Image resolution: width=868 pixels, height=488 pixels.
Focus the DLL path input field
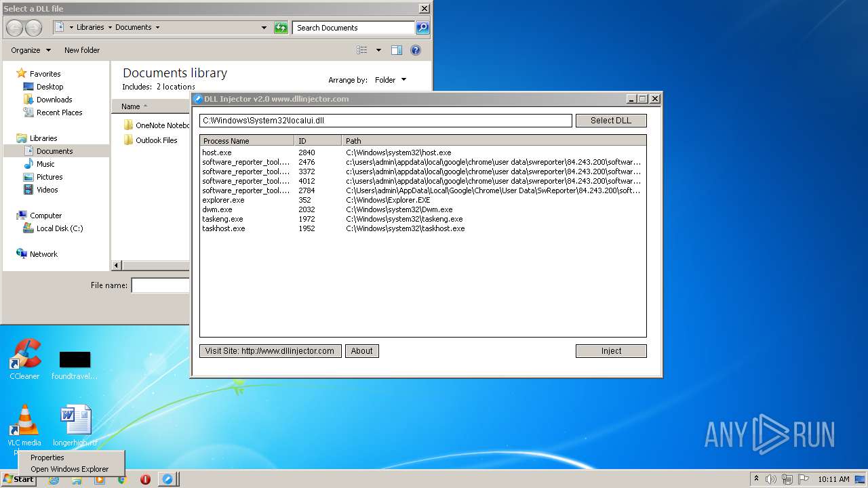[386, 121]
